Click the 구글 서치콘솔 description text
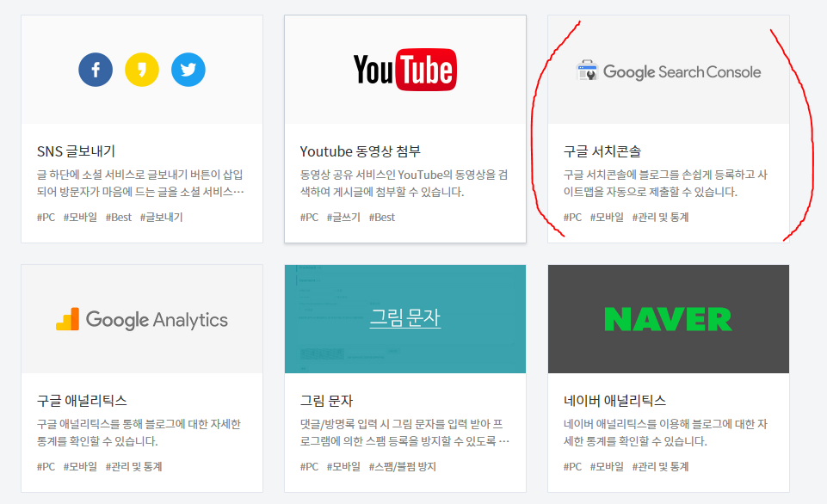This screenshot has height=504, width=827. [665, 183]
